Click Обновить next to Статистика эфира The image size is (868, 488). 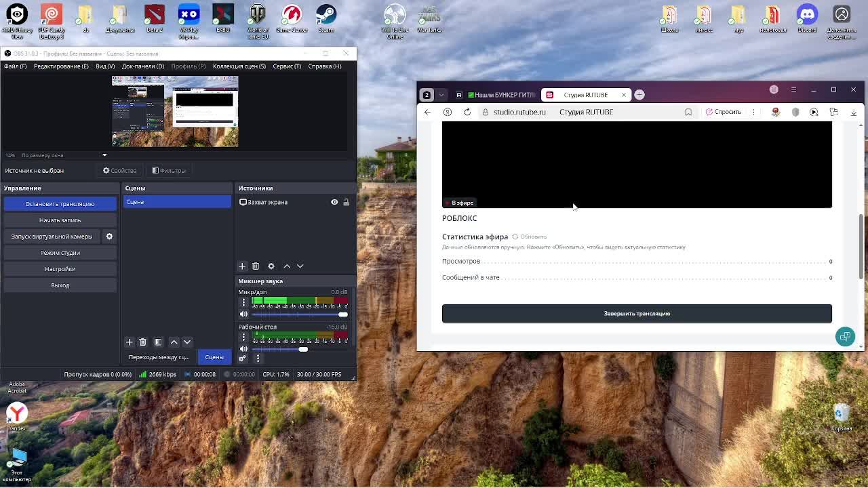pos(530,237)
